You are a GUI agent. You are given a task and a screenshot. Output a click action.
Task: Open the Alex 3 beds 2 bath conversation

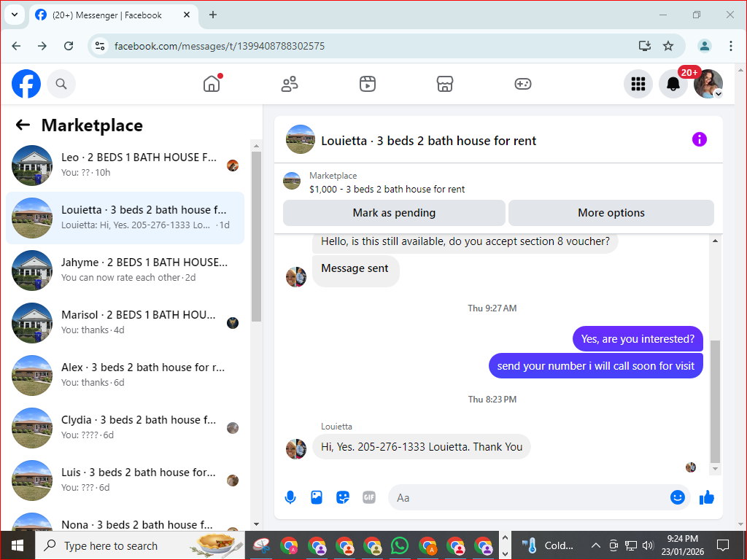pyautogui.click(x=125, y=375)
